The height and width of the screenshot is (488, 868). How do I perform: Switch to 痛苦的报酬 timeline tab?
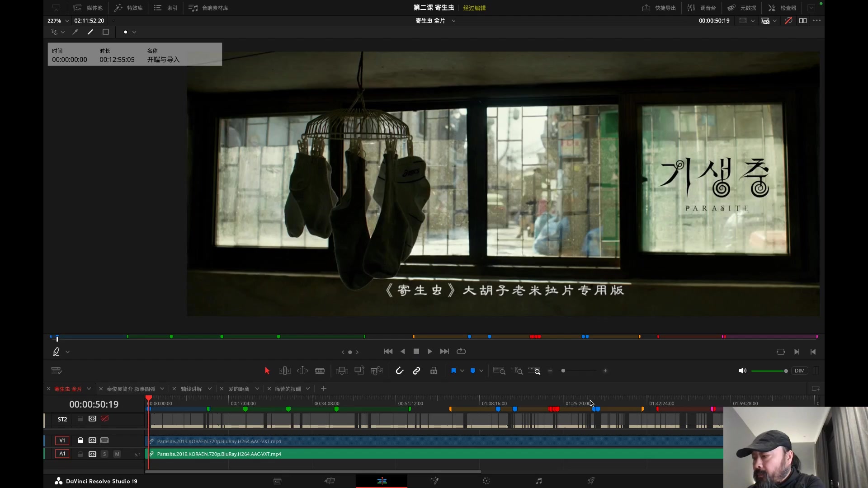[x=288, y=389]
